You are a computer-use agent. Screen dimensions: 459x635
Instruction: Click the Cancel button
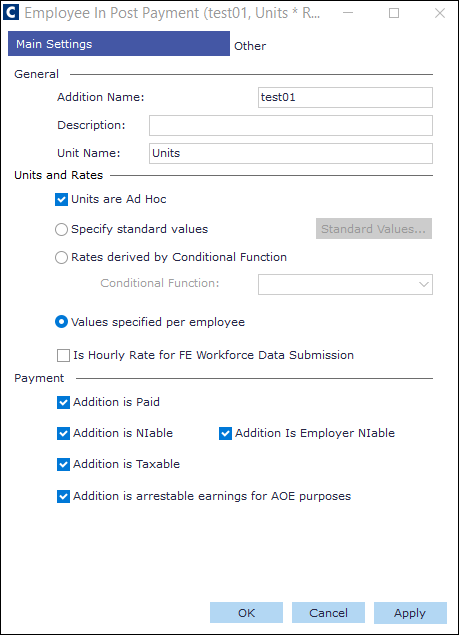[x=328, y=613]
